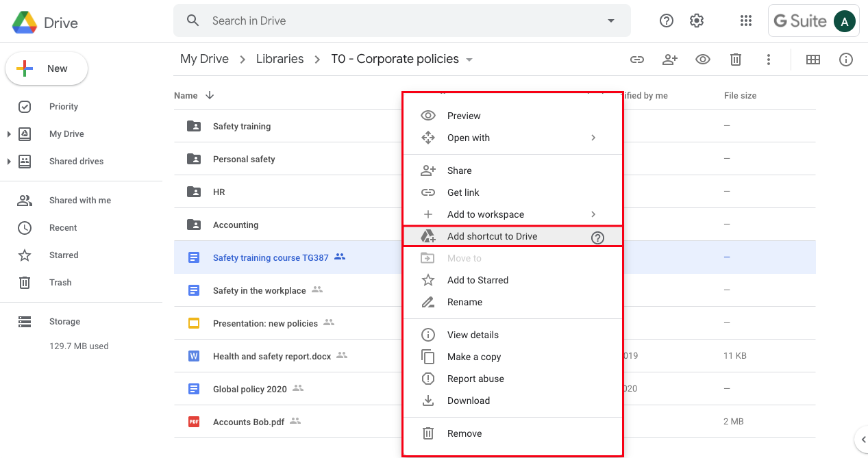Click Get link toolbar icon
The height and width of the screenshot is (458, 868).
point(637,60)
